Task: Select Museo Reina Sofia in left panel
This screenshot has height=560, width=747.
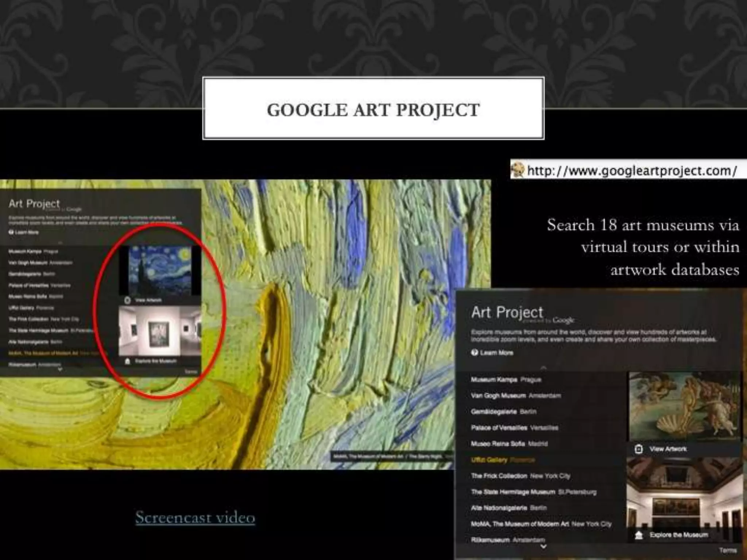Action: pos(36,296)
